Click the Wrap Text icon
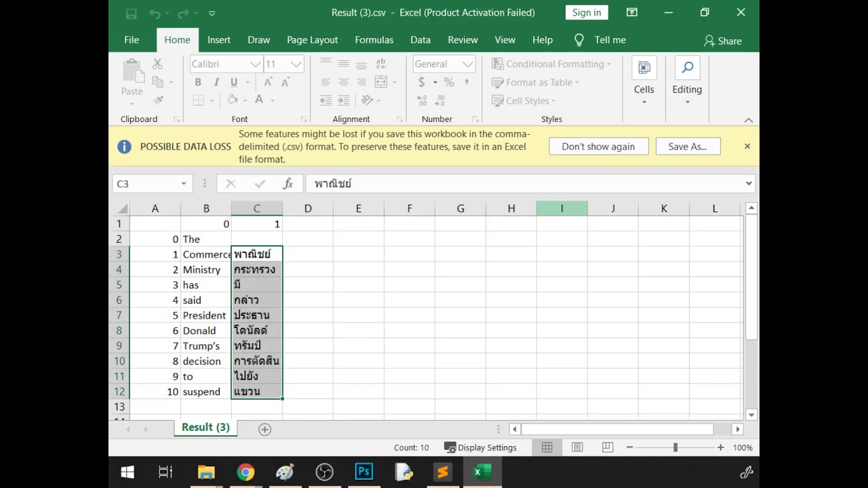Image resolution: width=868 pixels, height=488 pixels. click(x=380, y=64)
